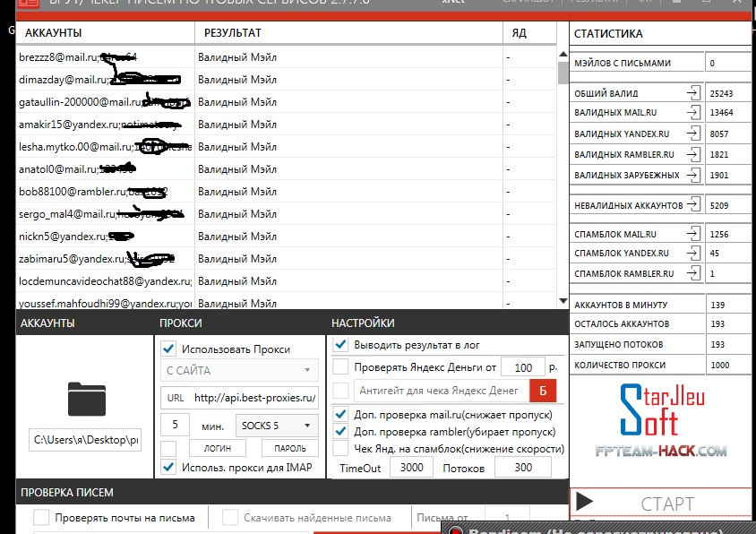Click export arrow beside ВАЛИДНЫХ RAMBLER.RU

click(692, 154)
